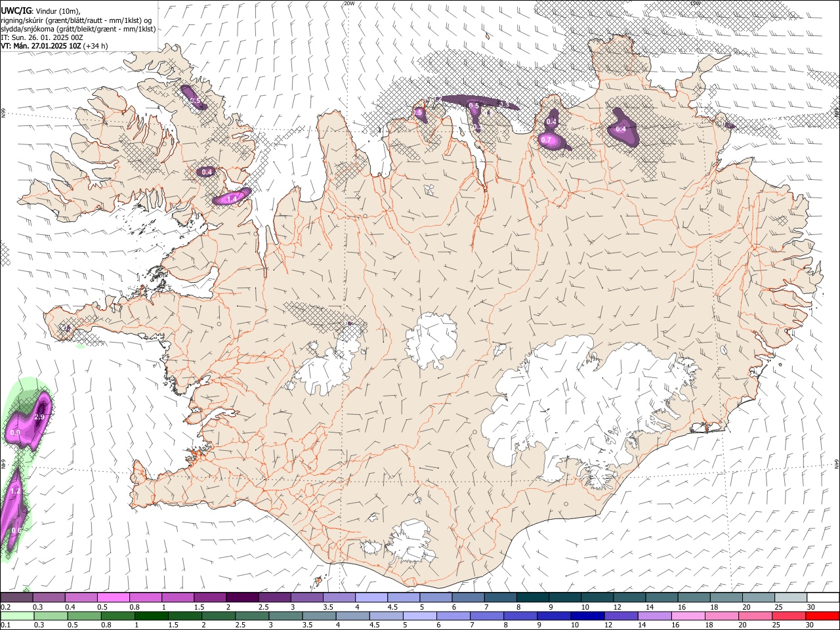Select the '0.7' precipitation value in north
Image resolution: width=840 pixels, height=630 pixels.
[546, 140]
